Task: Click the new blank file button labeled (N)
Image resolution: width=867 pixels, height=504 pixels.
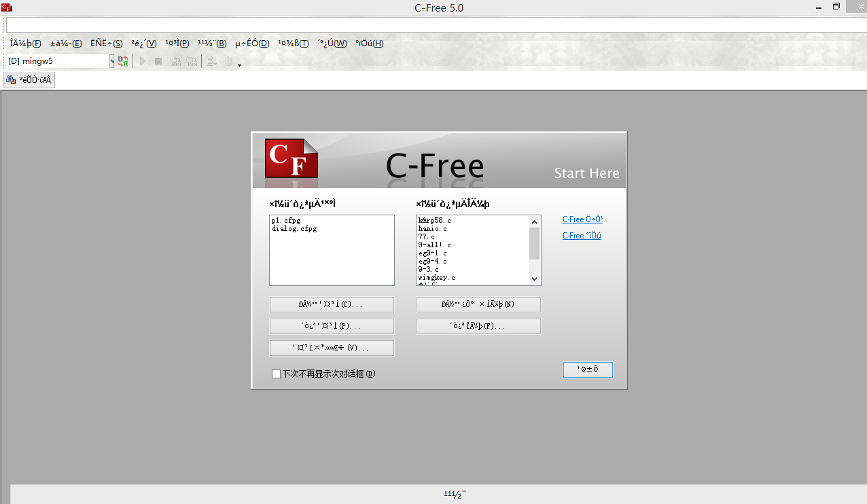Action: tap(478, 304)
